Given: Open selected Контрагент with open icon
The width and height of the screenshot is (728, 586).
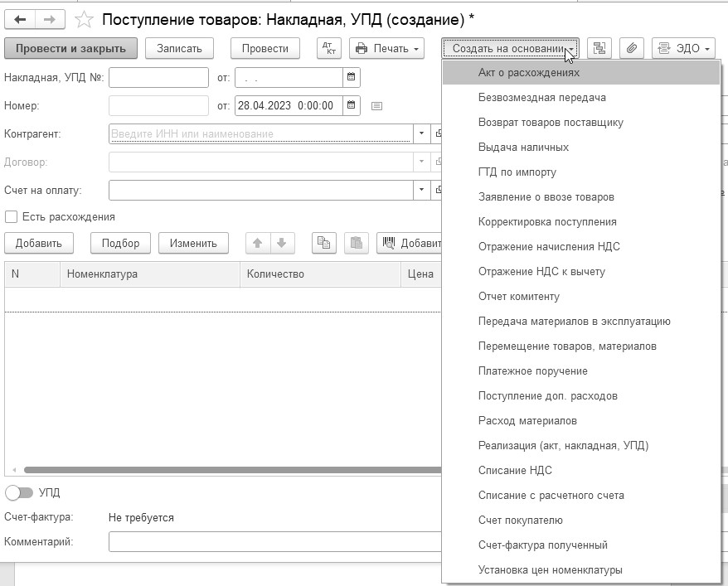Looking at the screenshot, I should (437, 133).
